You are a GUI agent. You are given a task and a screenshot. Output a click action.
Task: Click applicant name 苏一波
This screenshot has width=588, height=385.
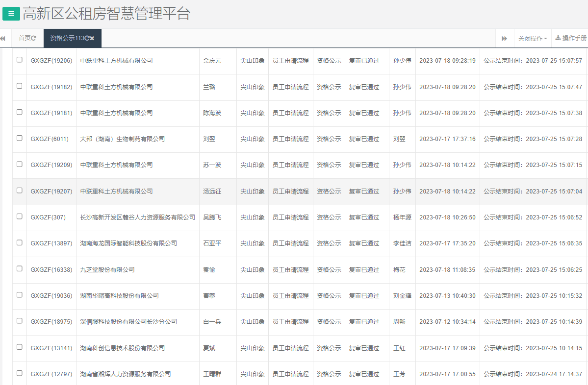pos(212,165)
